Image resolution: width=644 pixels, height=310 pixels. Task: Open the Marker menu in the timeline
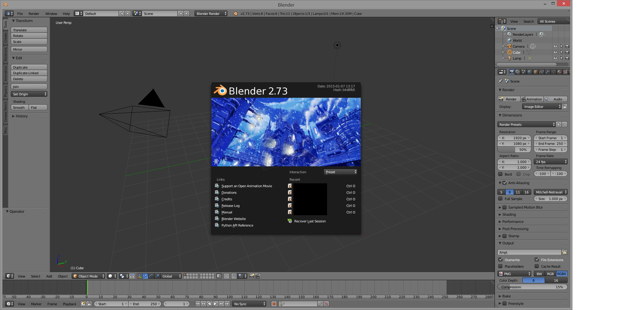pyautogui.click(x=36, y=304)
